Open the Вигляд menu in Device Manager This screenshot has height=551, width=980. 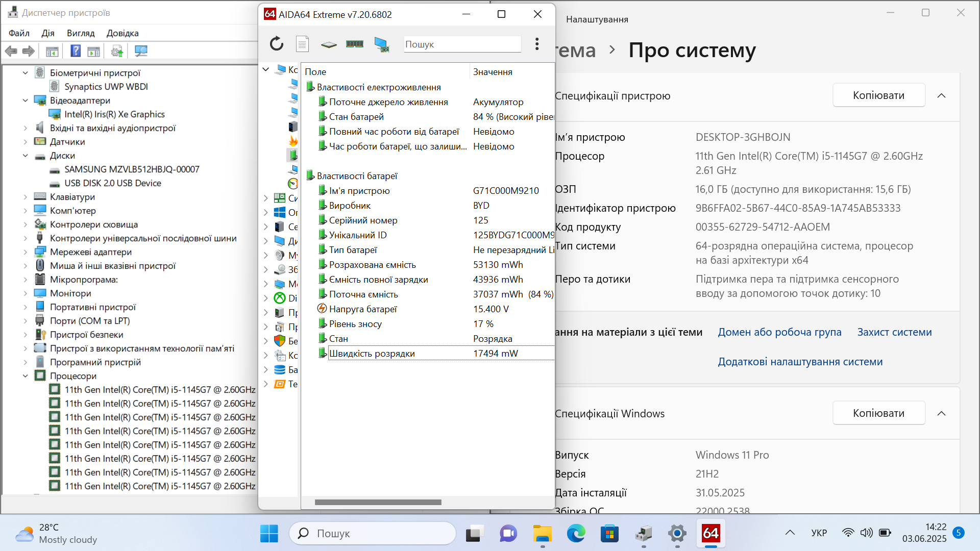[x=81, y=33]
